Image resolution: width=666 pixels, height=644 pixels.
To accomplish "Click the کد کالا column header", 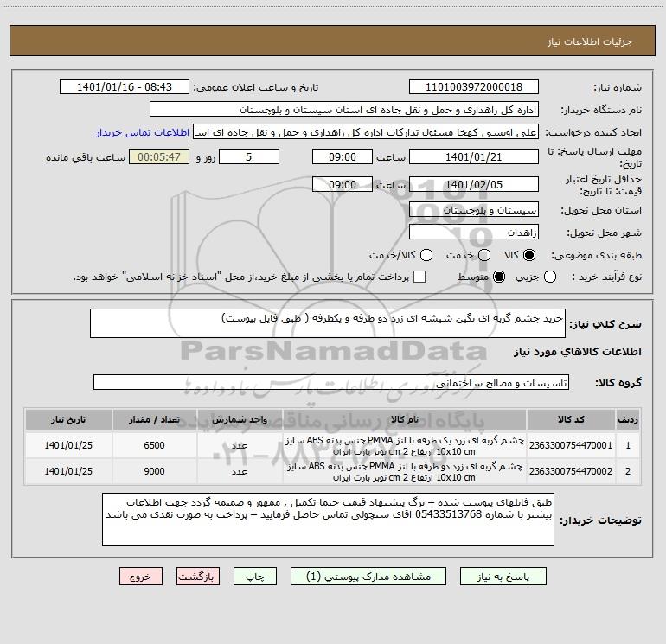I will pyautogui.click(x=571, y=419).
